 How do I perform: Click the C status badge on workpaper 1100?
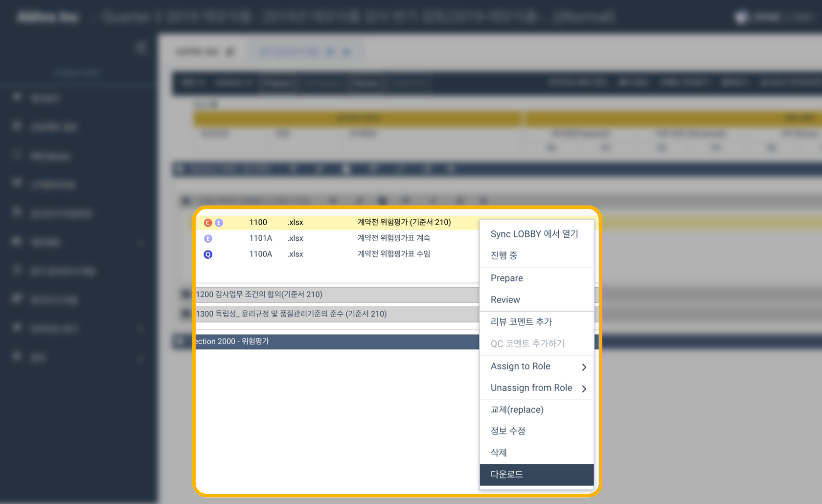click(208, 222)
